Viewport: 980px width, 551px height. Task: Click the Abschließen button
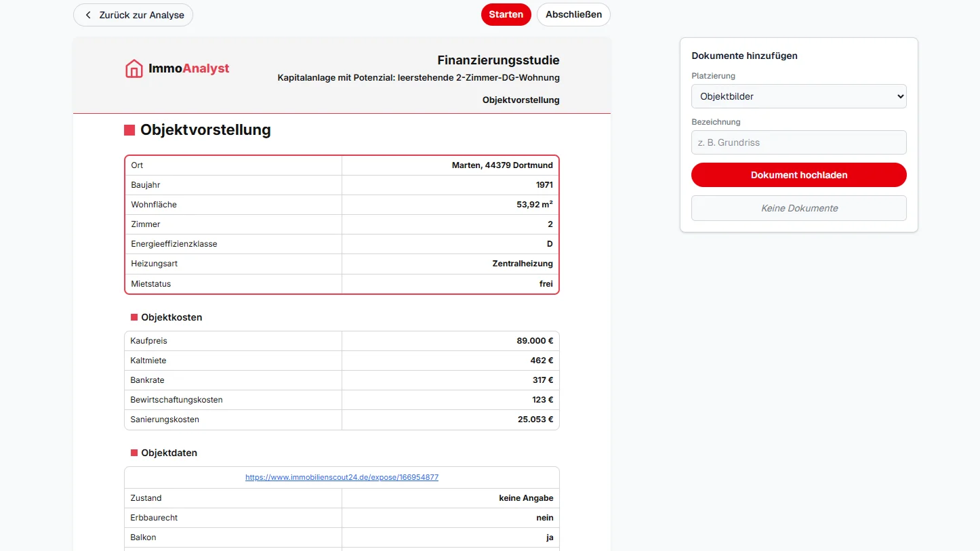click(x=573, y=15)
